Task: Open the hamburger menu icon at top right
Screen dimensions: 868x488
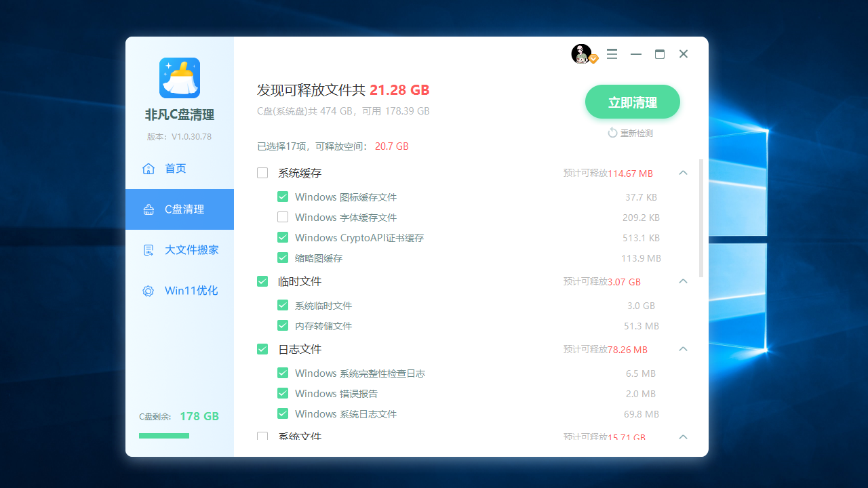Action: 612,54
